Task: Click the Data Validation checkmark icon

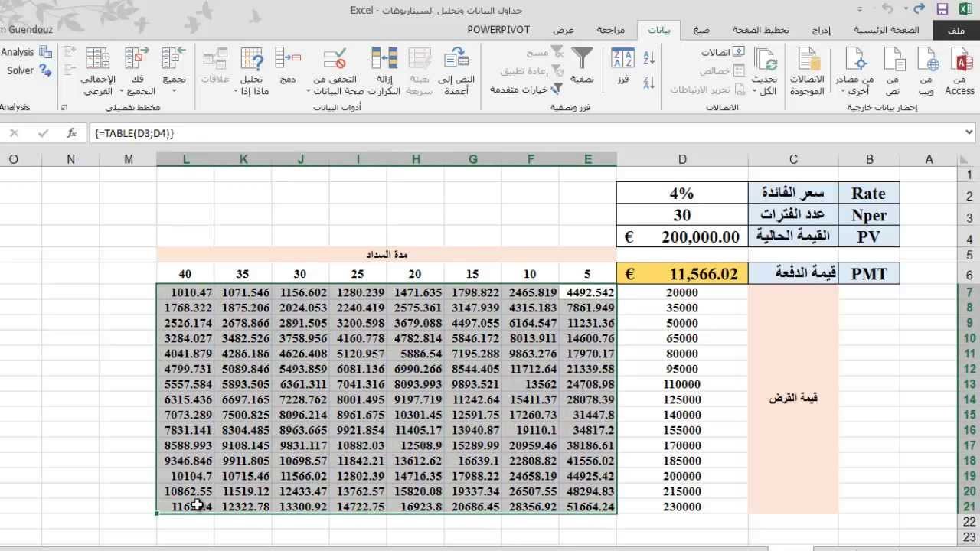Action: coord(335,60)
